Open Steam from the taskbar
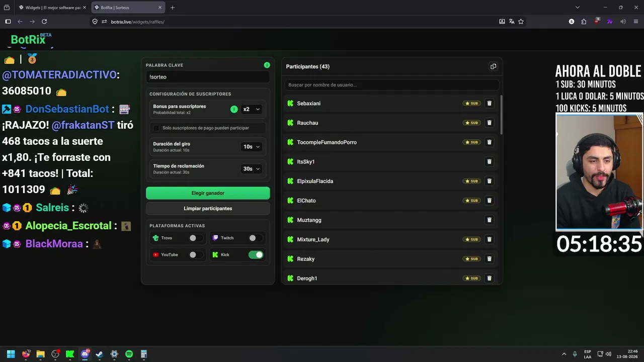This screenshot has width=644, height=362. (x=99, y=354)
